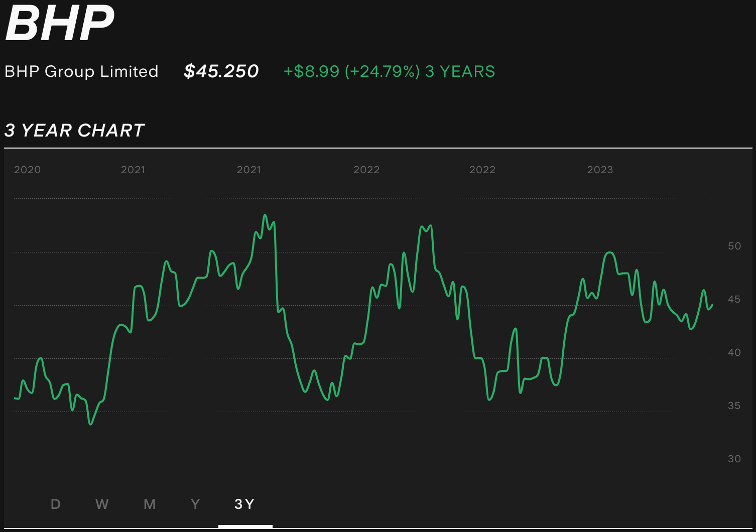Open the M monthly chart tab
This screenshot has width=756, height=532.
tap(150, 504)
